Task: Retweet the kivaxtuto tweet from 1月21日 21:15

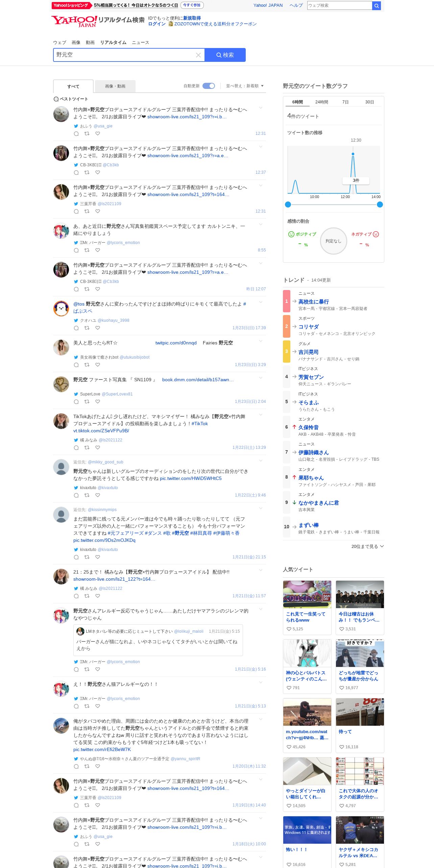Action: pos(87,557)
